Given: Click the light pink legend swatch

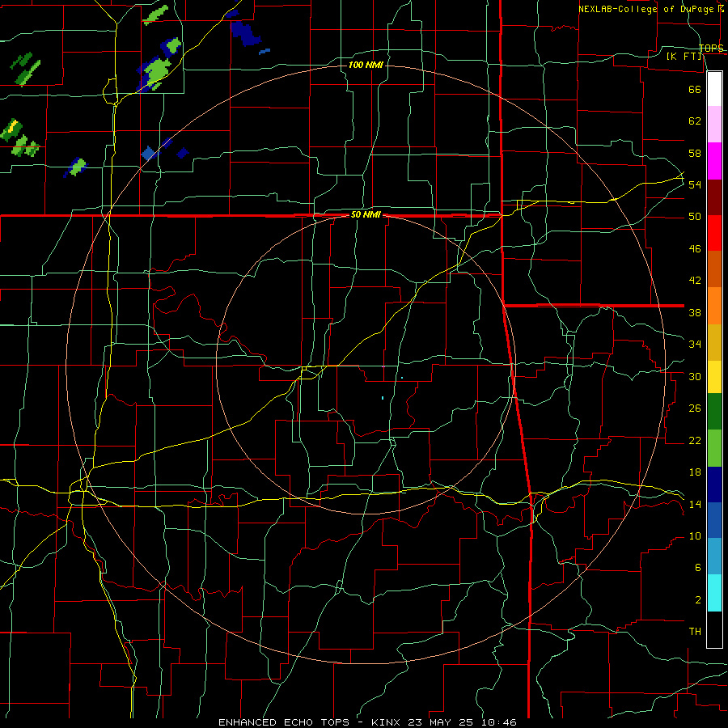Looking at the screenshot, I should [x=714, y=125].
